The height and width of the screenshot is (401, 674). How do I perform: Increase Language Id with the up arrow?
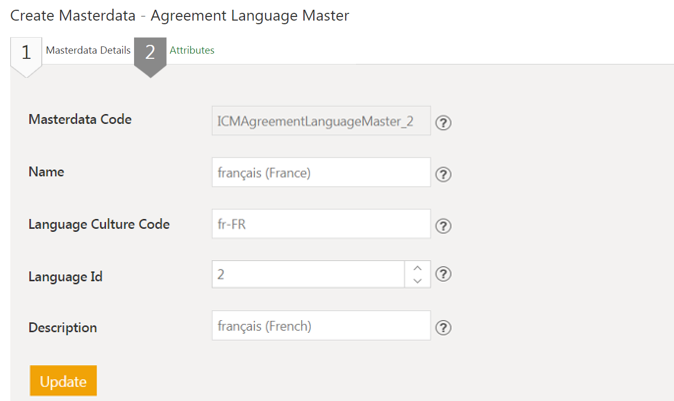[417, 267]
